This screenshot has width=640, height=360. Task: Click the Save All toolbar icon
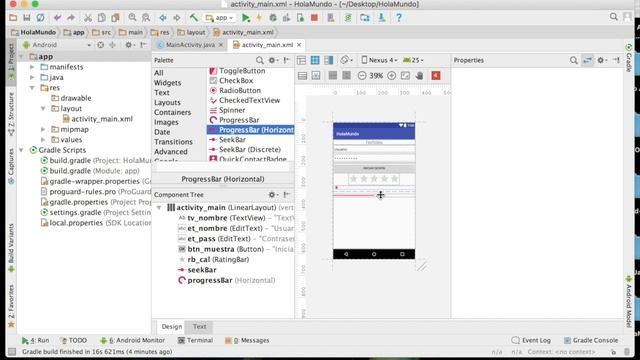click(x=27, y=18)
